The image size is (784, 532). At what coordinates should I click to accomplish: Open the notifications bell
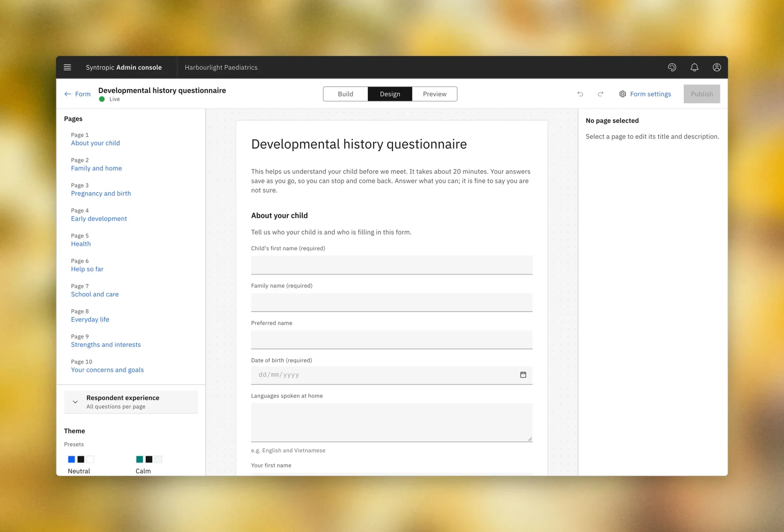click(x=694, y=67)
